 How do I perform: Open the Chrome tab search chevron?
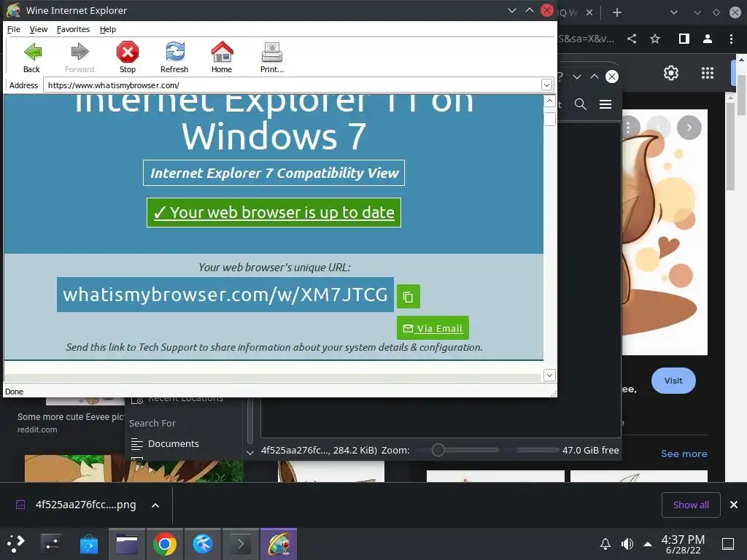673,12
